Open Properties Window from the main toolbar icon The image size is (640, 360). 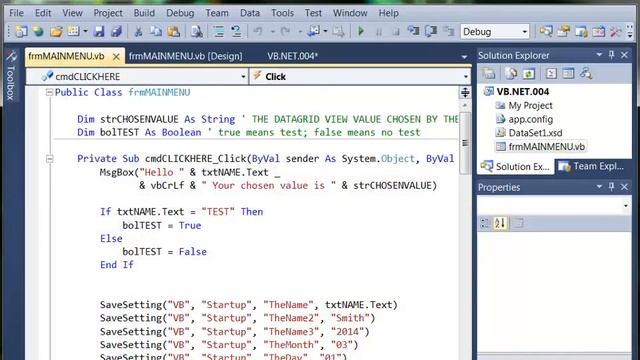(x=564, y=31)
